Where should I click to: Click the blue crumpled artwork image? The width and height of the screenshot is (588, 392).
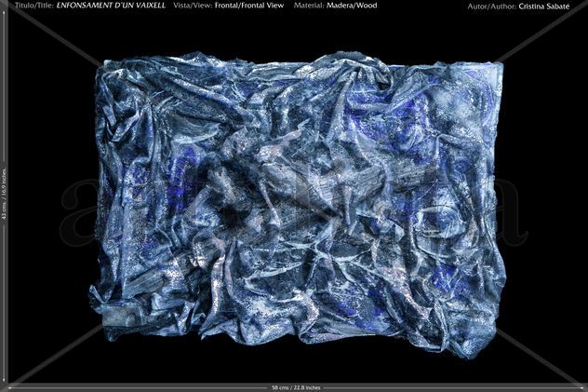[298, 205]
